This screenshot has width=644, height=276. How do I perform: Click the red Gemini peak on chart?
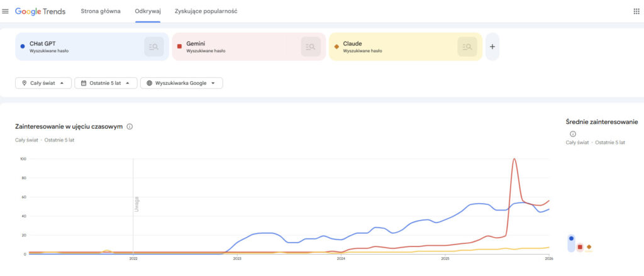[515, 160]
